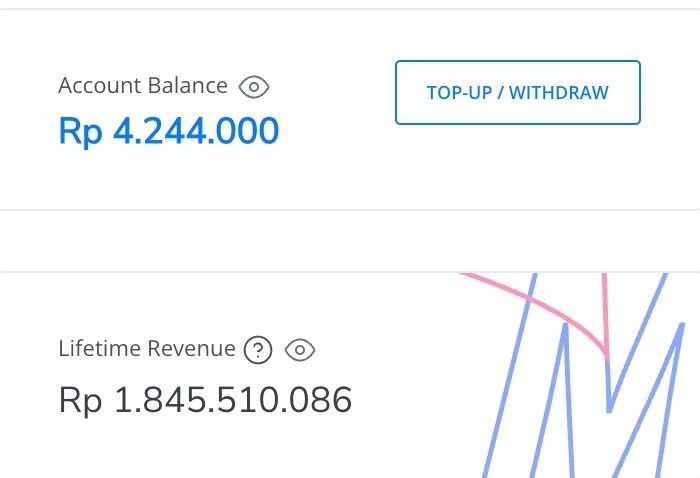Hide the Account Balance amount with eye icon
The width and height of the screenshot is (700, 478).
click(254, 87)
